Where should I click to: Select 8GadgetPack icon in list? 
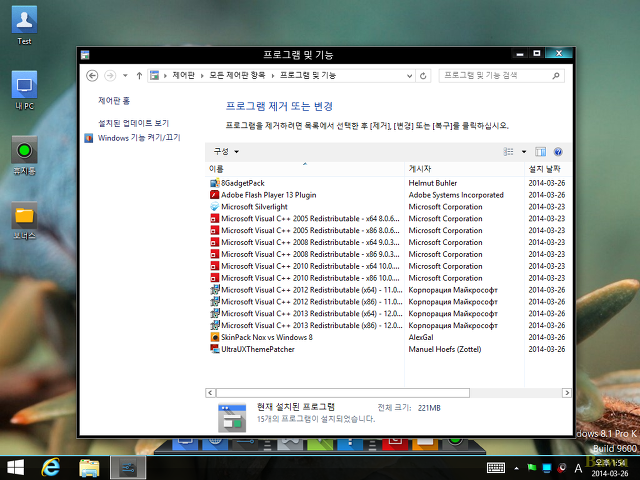[x=215, y=183]
